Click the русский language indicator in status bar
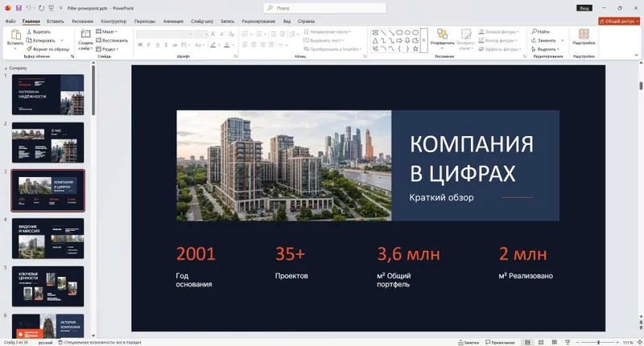 click(45, 342)
